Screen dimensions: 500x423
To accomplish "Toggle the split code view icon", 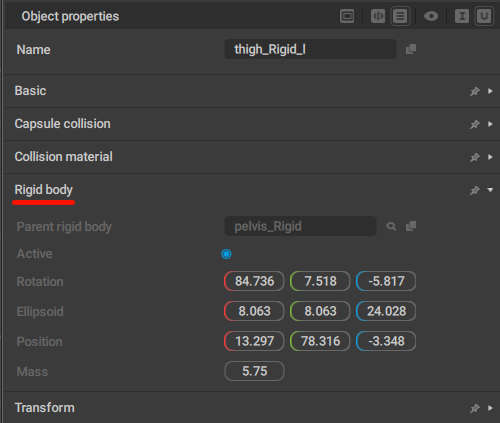I will [x=378, y=16].
